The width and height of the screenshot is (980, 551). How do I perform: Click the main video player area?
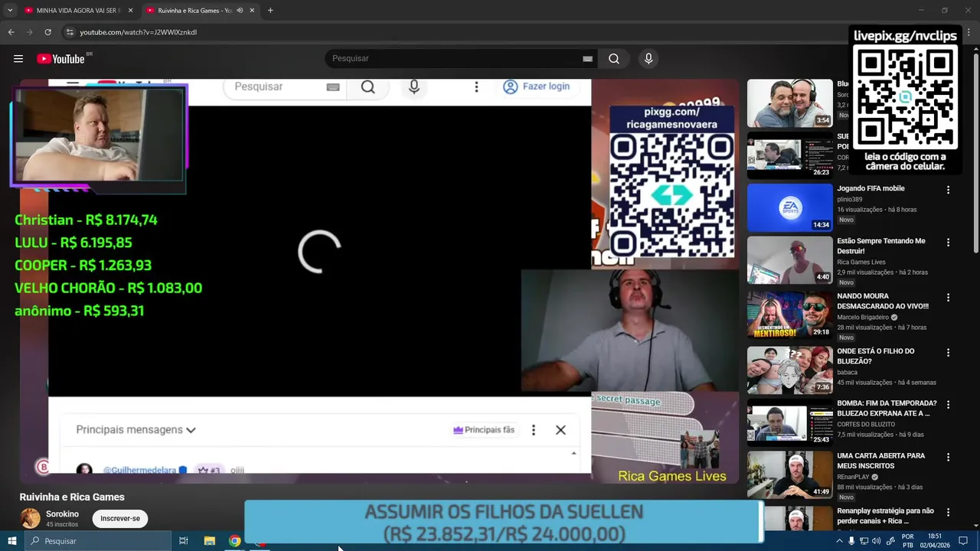tap(379, 281)
